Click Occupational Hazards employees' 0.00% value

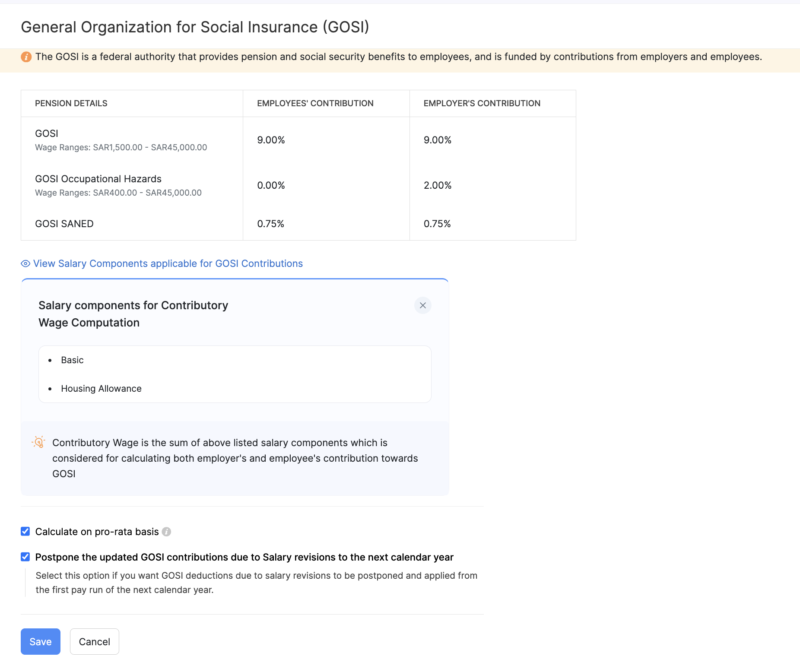click(271, 185)
